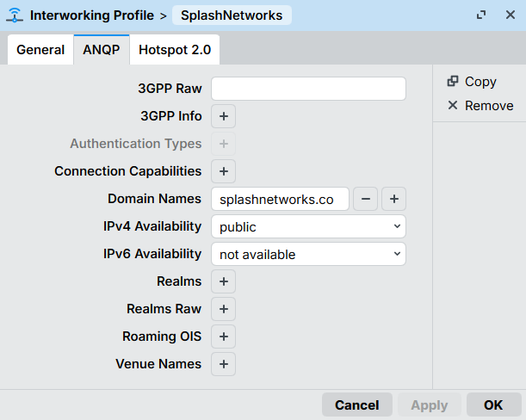Open the IPv4 Availability dropdown

[x=308, y=226]
